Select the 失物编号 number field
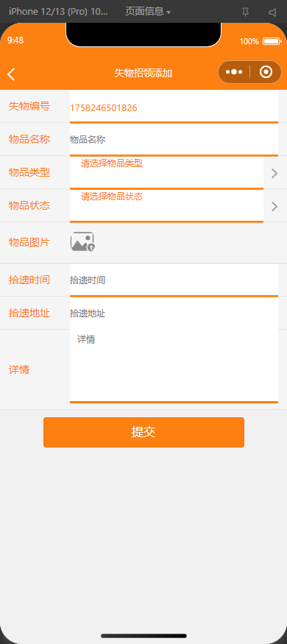This screenshot has height=644, width=287. coord(174,107)
